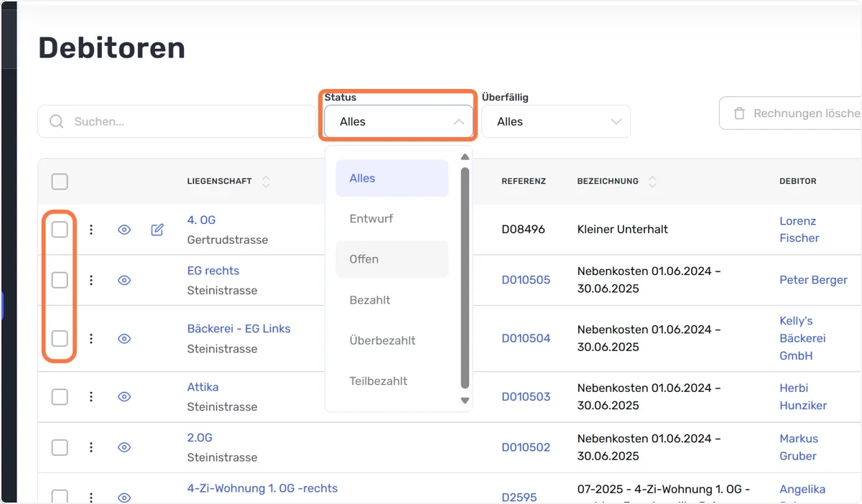Open the three-dot menu for EG rechts row
The width and height of the screenshot is (862, 504).
click(x=91, y=280)
